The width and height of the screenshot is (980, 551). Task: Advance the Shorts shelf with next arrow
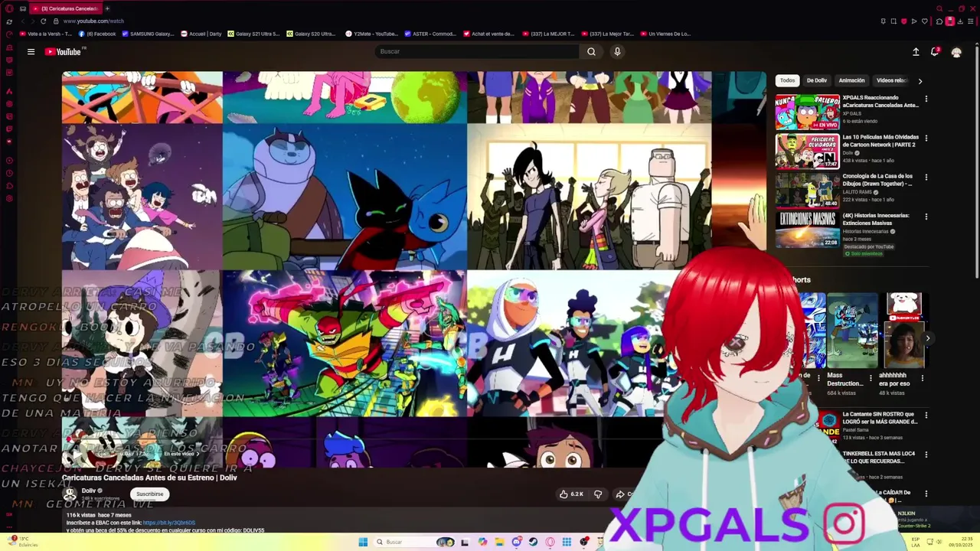point(927,338)
